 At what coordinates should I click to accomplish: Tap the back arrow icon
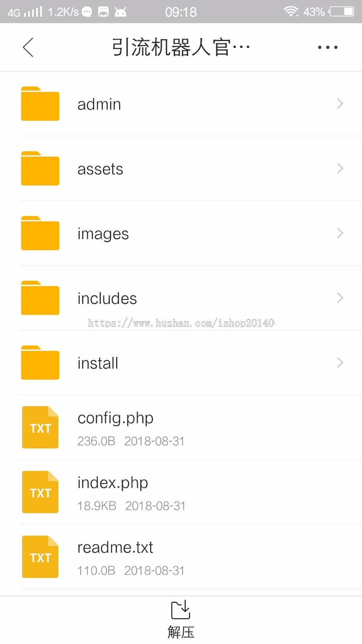click(x=28, y=47)
